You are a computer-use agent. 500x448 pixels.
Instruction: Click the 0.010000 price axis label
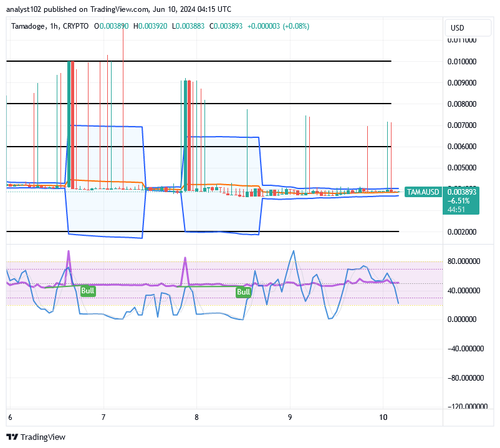click(x=462, y=62)
